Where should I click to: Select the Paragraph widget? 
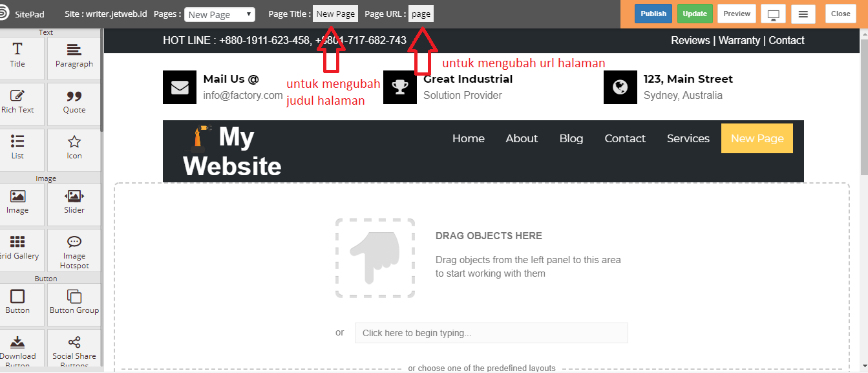click(x=74, y=58)
